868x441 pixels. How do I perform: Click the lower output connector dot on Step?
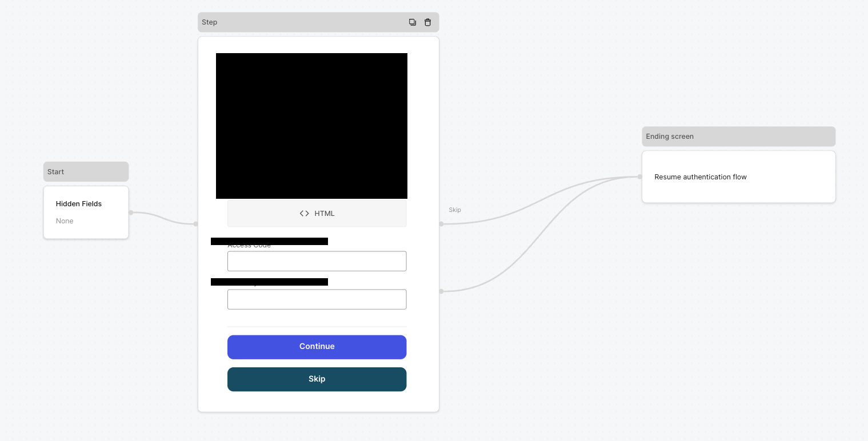click(x=441, y=291)
